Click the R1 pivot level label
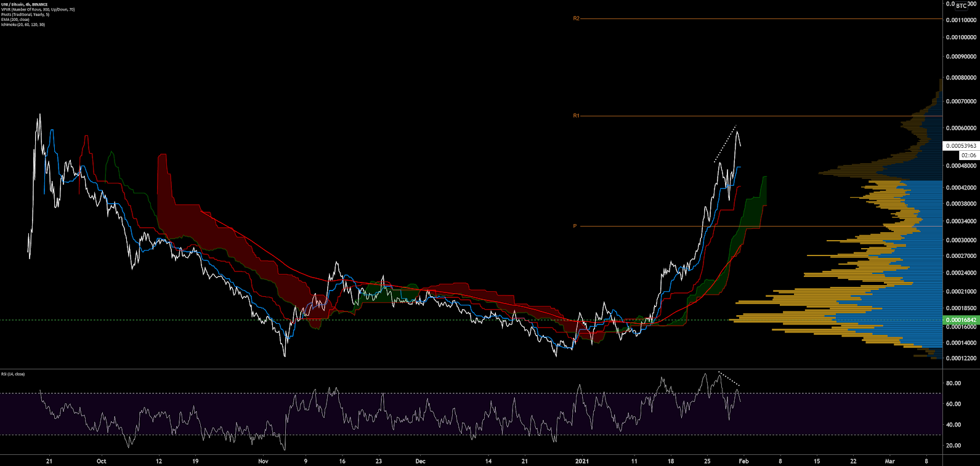 (576, 116)
